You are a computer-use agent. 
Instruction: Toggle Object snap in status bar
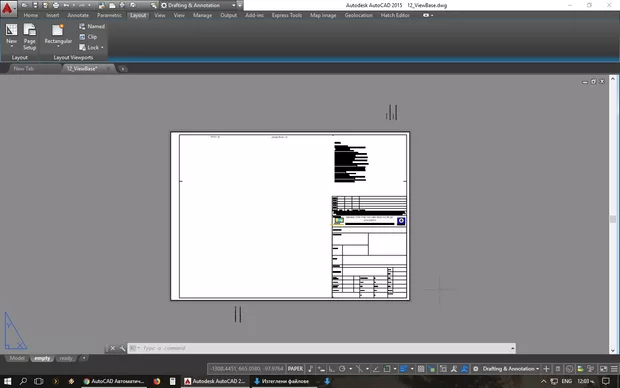coord(387,369)
